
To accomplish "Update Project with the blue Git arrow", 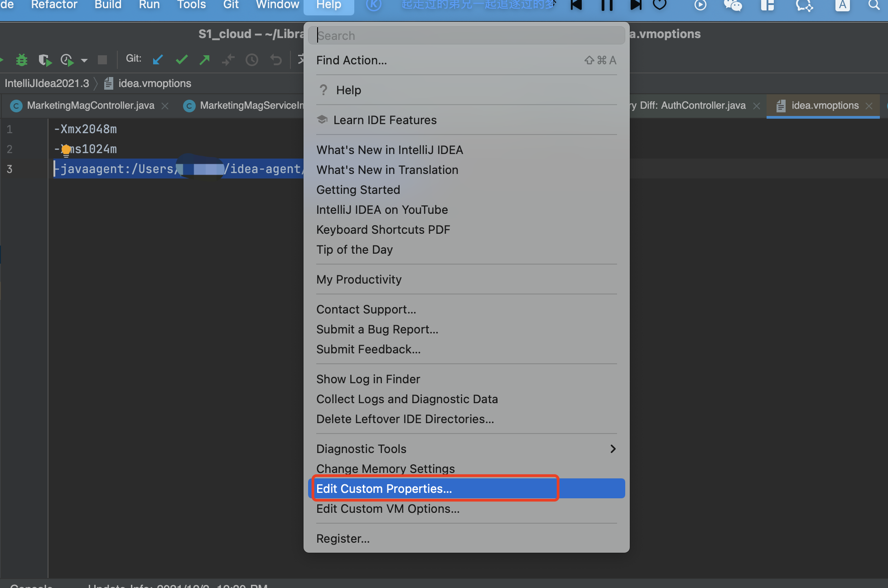I will 158,59.
